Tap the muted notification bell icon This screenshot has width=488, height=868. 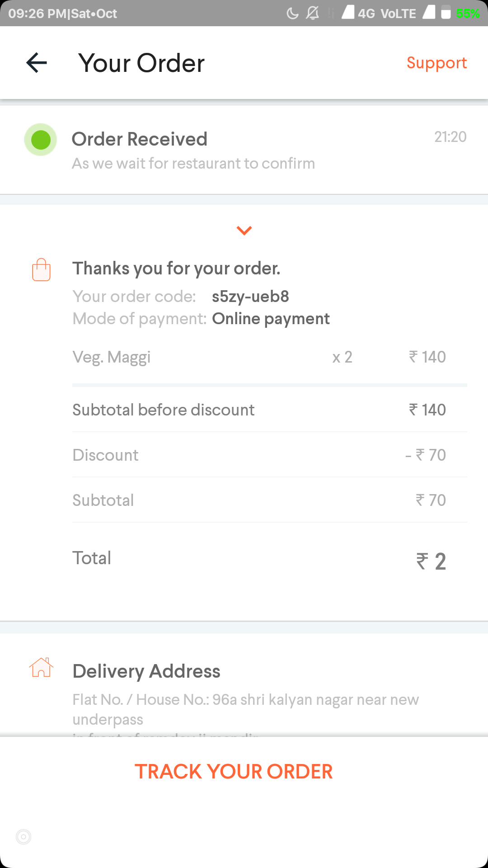[x=312, y=13]
